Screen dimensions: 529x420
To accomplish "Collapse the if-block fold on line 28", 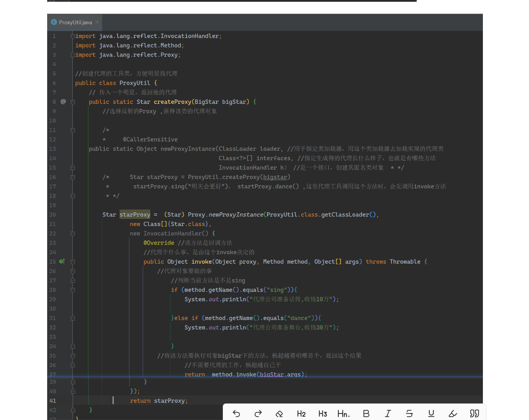I will coord(73,290).
